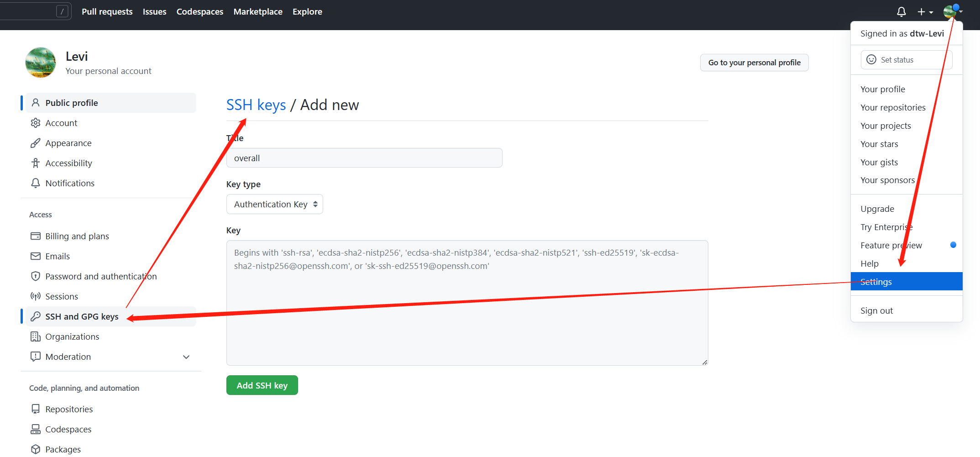The image size is (980, 457).
Task: Open Explore in top navigation
Action: [308, 12]
